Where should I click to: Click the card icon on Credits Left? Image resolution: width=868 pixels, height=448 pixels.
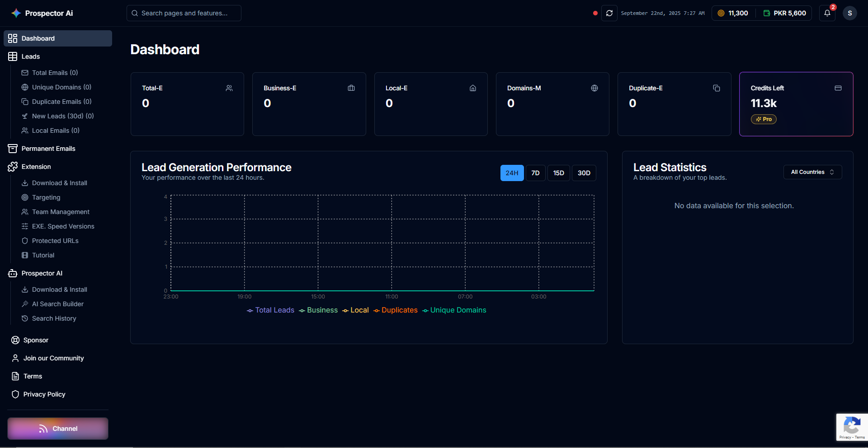(x=838, y=88)
